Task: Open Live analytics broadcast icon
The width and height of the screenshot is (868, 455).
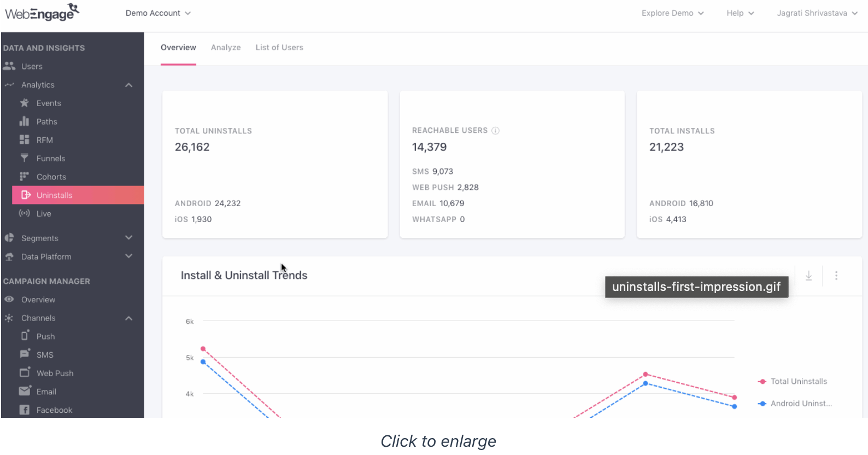Action: point(24,213)
